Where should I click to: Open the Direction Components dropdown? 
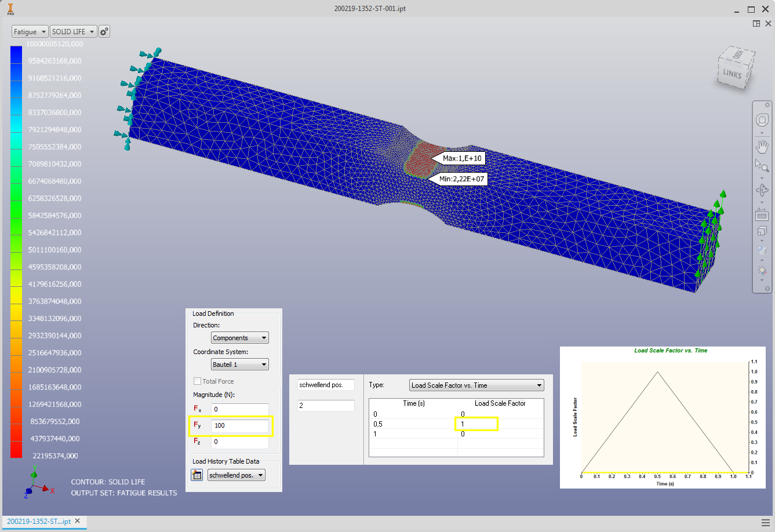[x=239, y=338]
